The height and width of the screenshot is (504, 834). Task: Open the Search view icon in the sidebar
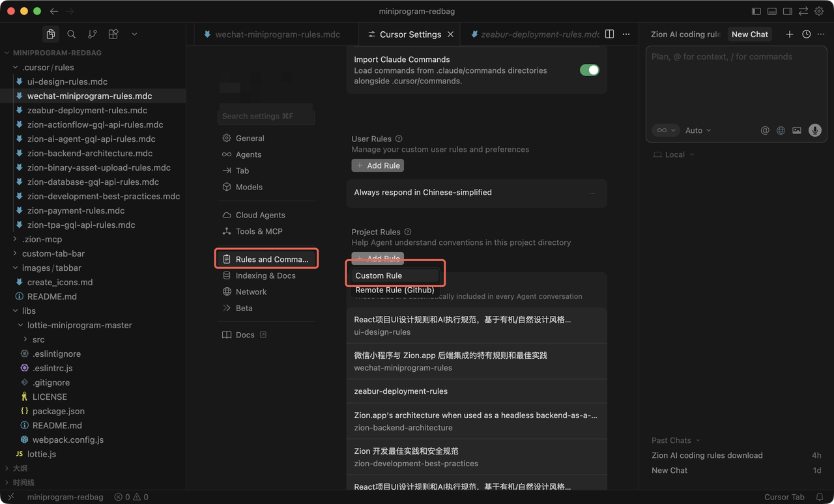(x=72, y=34)
